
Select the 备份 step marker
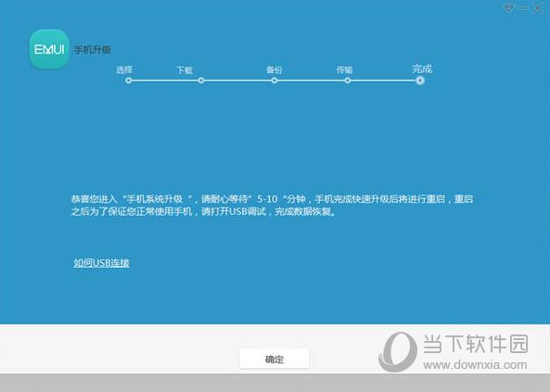click(275, 81)
